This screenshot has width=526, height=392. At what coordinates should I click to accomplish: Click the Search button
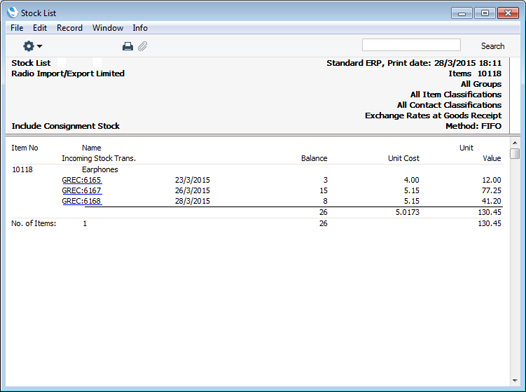(492, 46)
